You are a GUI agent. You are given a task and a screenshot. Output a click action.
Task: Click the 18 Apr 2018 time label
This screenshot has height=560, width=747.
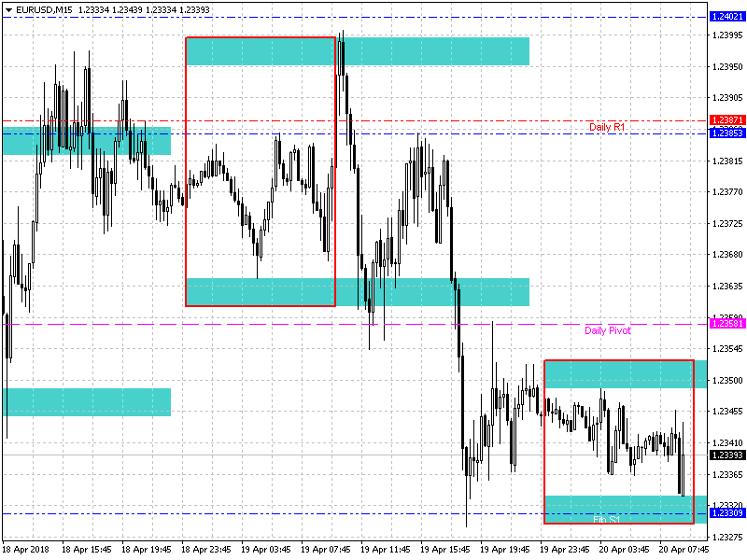(x=27, y=549)
